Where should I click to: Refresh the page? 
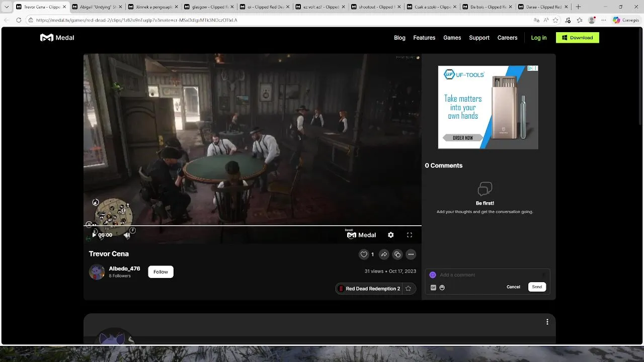(x=19, y=20)
